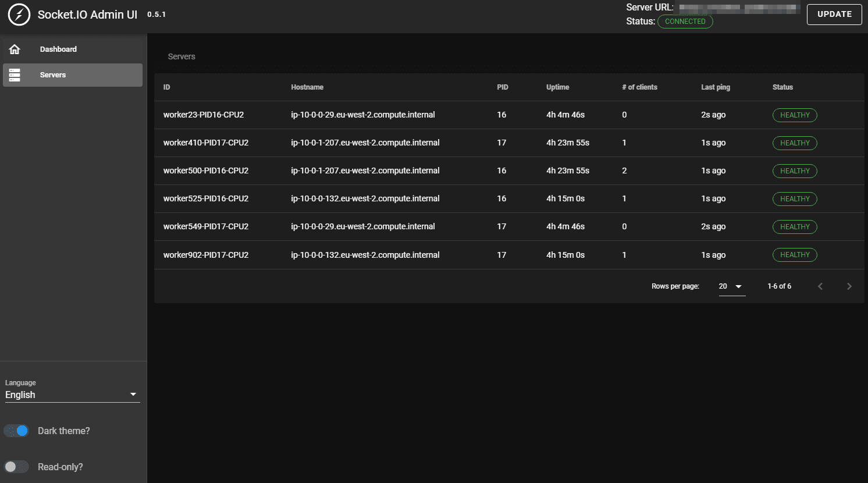Click the CONNECTED status badge
This screenshot has width=868, height=483.
[x=685, y=22]
